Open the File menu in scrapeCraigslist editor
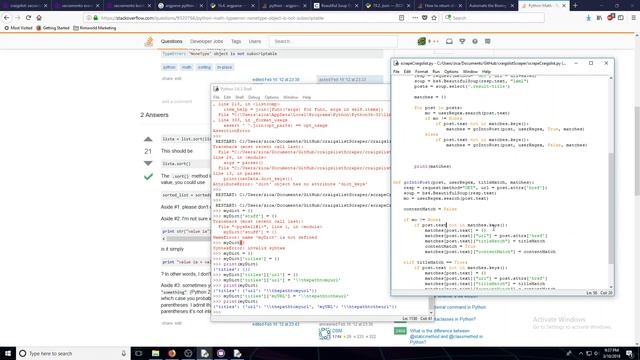Viewport: 640px width, 360px height. coord(396,71)
